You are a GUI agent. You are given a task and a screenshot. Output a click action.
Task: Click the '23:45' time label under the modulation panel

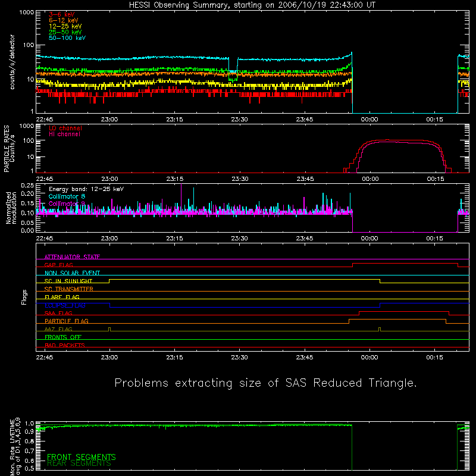pyautogui.click(x=305, y=239)
